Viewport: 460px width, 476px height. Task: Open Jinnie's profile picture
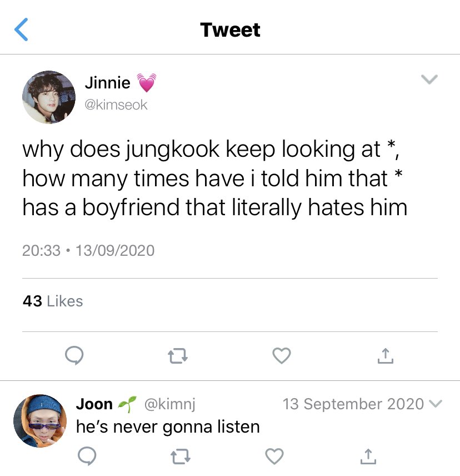(x=49, y=97)
